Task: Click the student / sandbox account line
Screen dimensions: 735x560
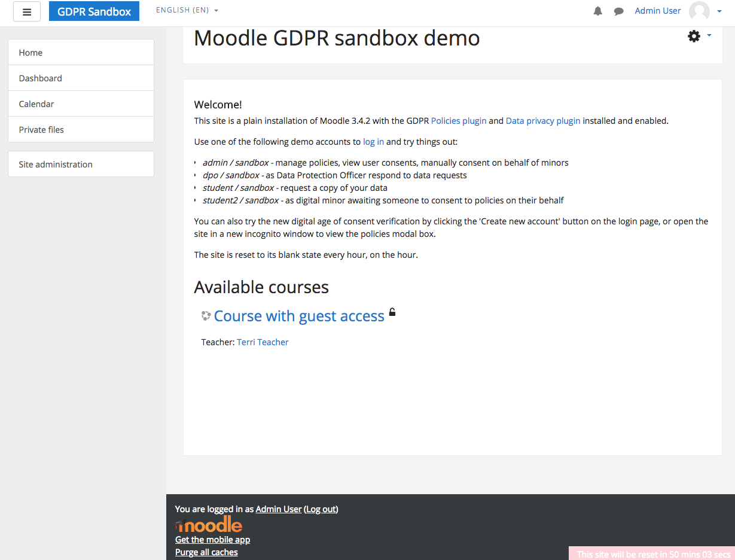Action: coord(295,188)
